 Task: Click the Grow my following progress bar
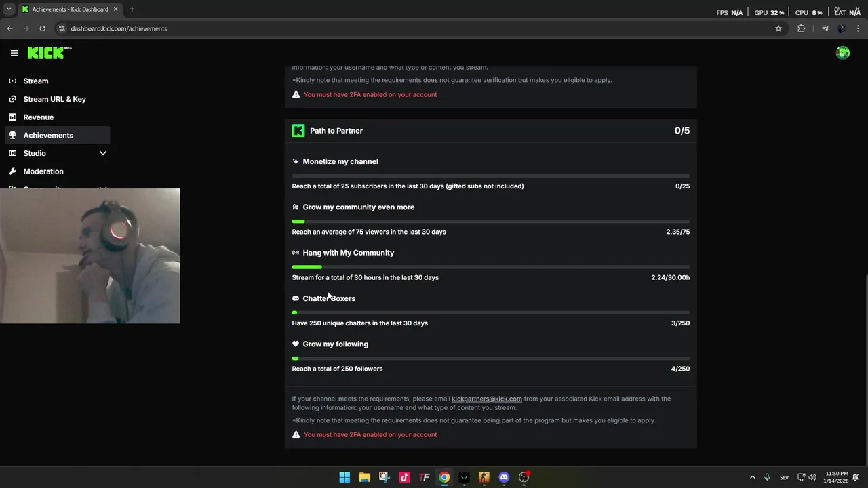click(491, 358)
